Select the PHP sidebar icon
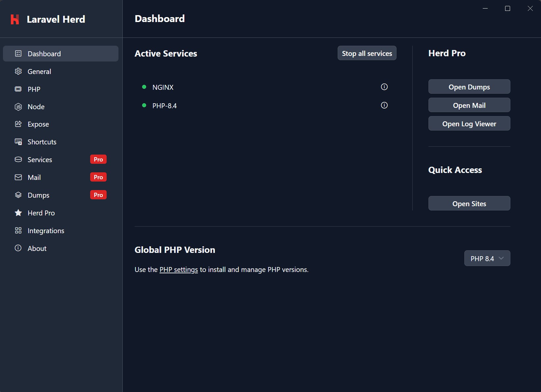The width and height of the screenshot is (541, 392). coord(18,89)
